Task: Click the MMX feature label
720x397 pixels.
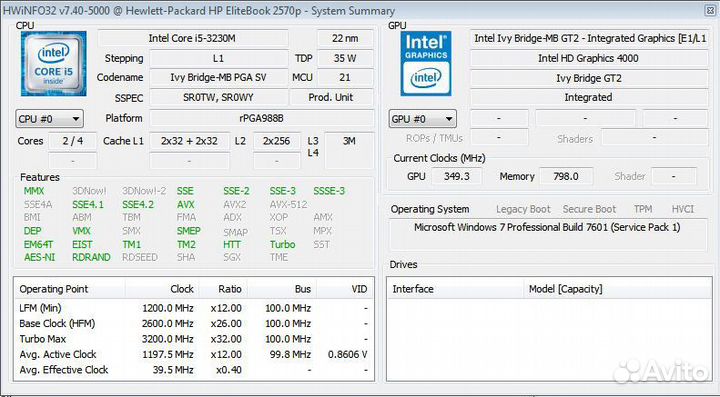Action: tap(34, 191)
